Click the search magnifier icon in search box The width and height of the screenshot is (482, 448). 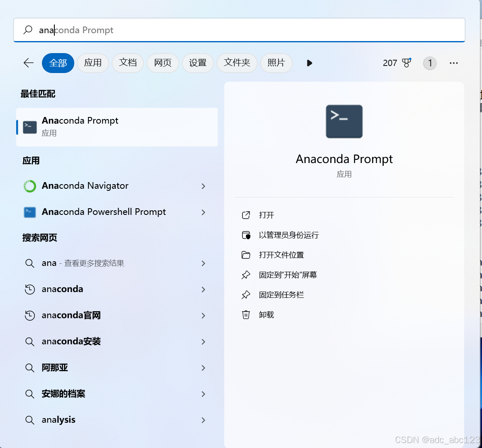point(28,30)
